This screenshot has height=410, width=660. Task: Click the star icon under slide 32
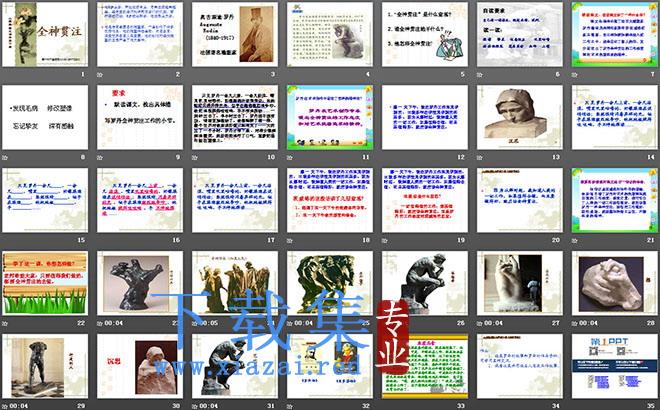[290, 406]
